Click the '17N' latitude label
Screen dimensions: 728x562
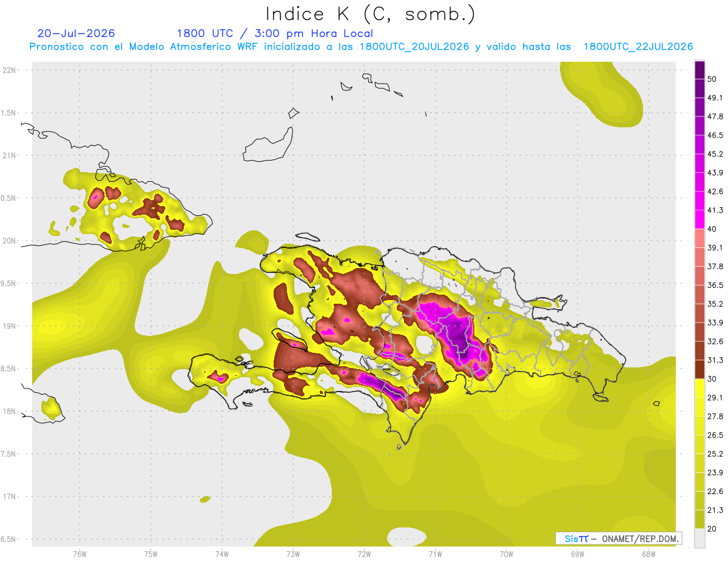click(10, 497)
